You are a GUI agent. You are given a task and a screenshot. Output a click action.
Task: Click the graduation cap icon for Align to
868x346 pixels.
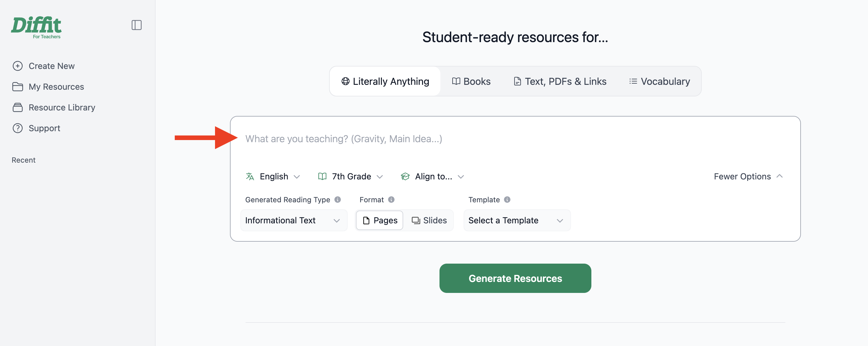point(405,176)
